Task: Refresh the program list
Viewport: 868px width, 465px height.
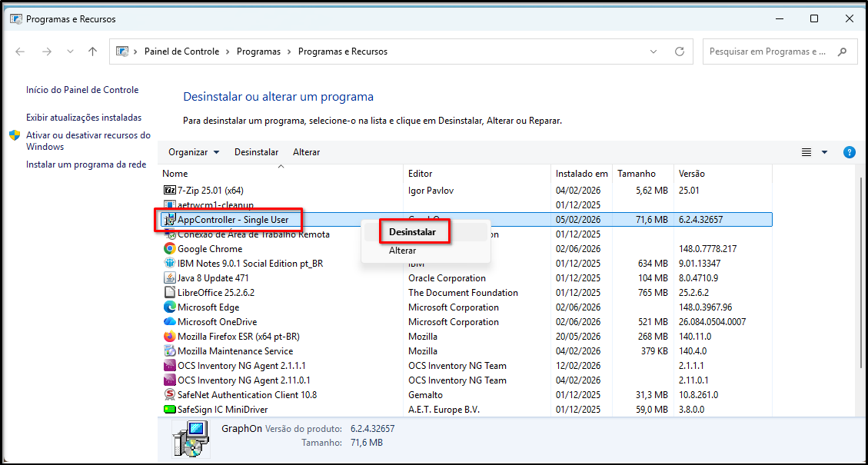Action: [x=680, y=51]
